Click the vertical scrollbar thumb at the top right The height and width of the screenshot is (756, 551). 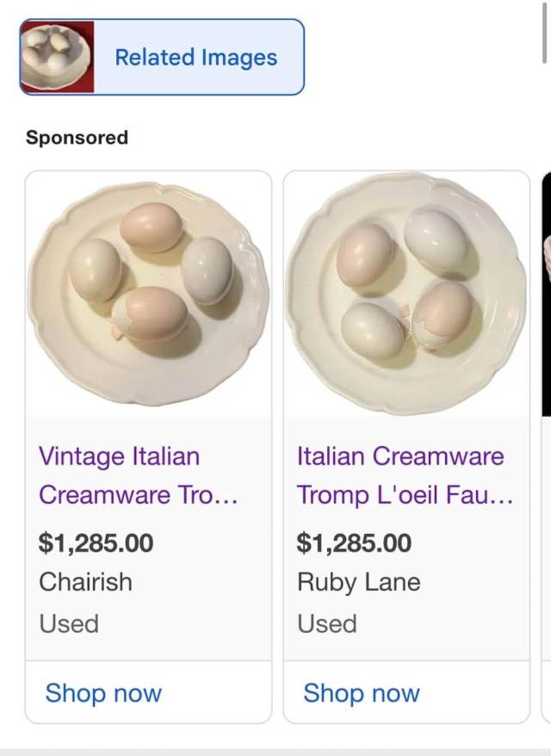(546, 31)
